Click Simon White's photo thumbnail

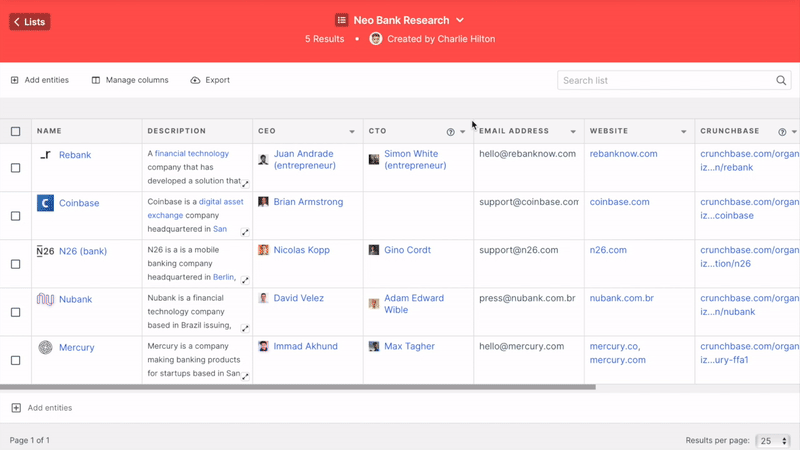pos(374,160)
